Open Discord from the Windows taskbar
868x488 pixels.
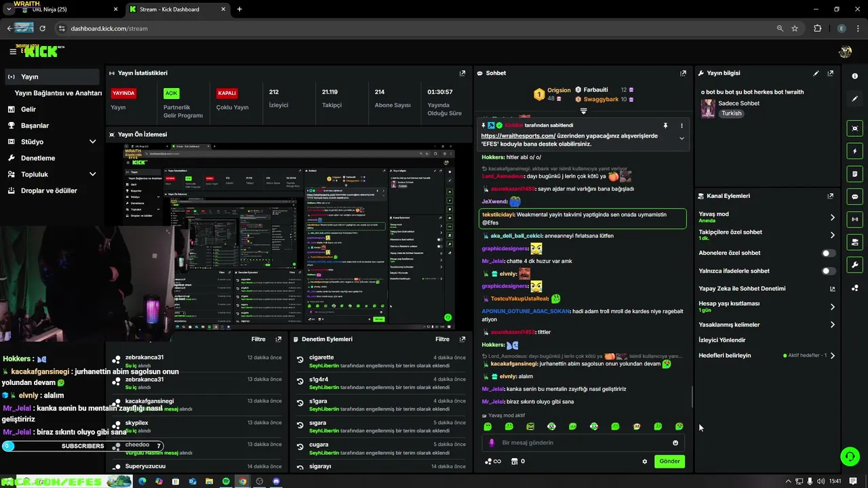pyautogui.click(x=276, y=481)
